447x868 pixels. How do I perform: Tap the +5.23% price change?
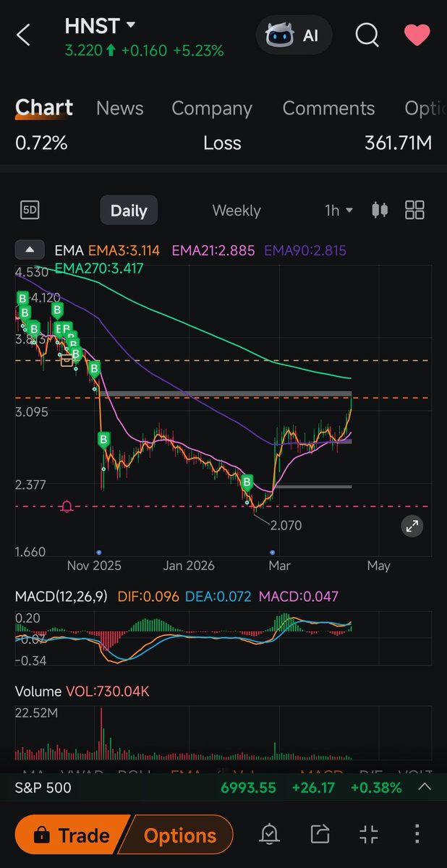tap(198, 51)
